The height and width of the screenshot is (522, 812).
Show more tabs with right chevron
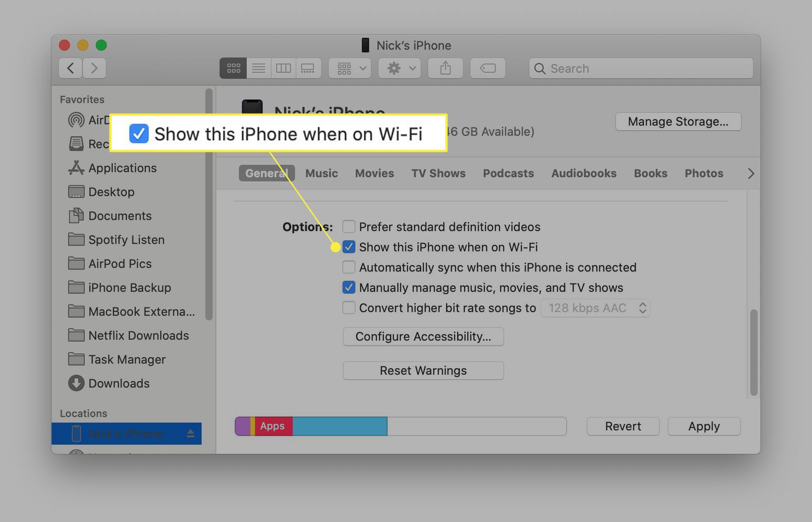click(751, 174)
